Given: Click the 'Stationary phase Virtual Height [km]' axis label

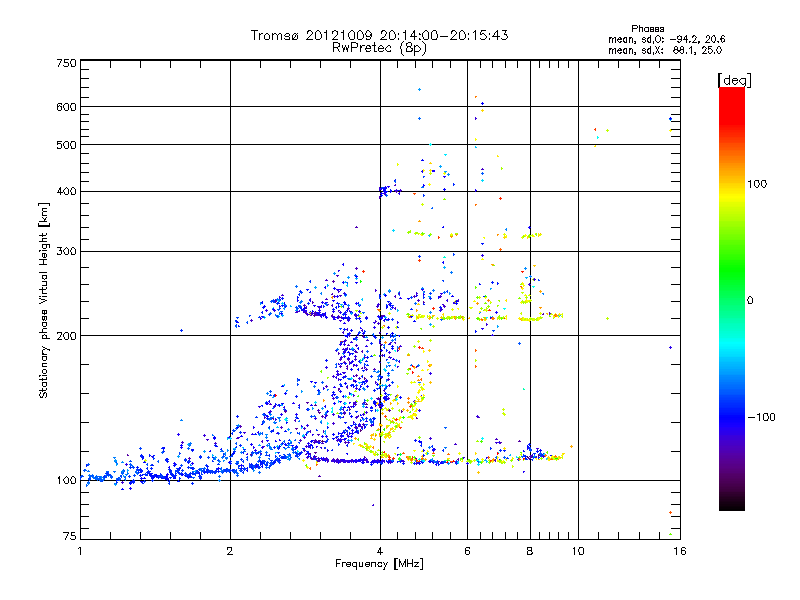Looking at the screenshot, I should (x=44, y=301).
